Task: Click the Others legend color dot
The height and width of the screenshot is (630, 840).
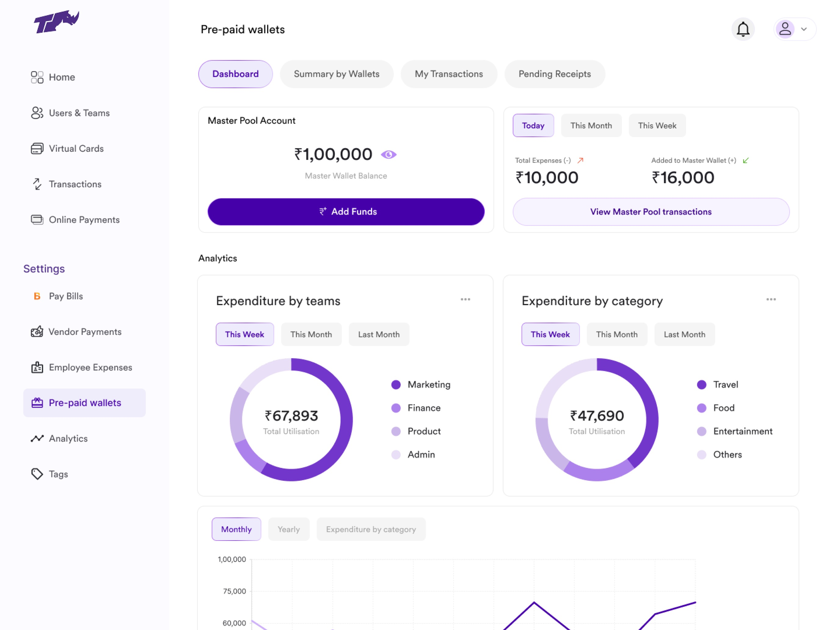Action: (x=701, y=454)
